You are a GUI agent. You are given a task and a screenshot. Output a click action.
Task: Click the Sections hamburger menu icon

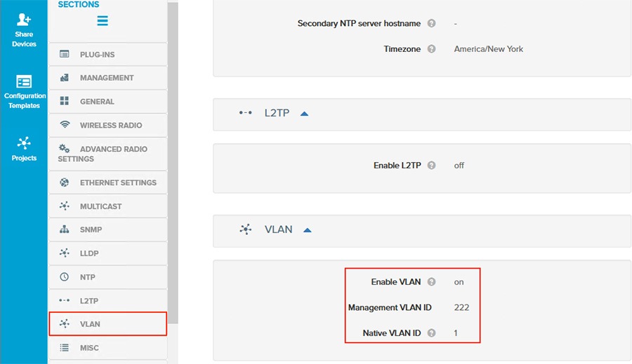[x=103, y=21]
